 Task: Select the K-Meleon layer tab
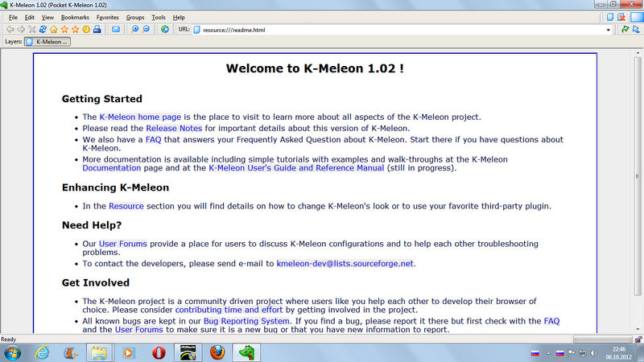47,42
